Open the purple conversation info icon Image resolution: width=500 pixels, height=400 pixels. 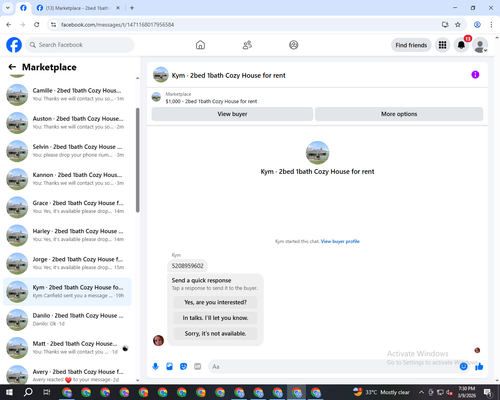point(475,75)
